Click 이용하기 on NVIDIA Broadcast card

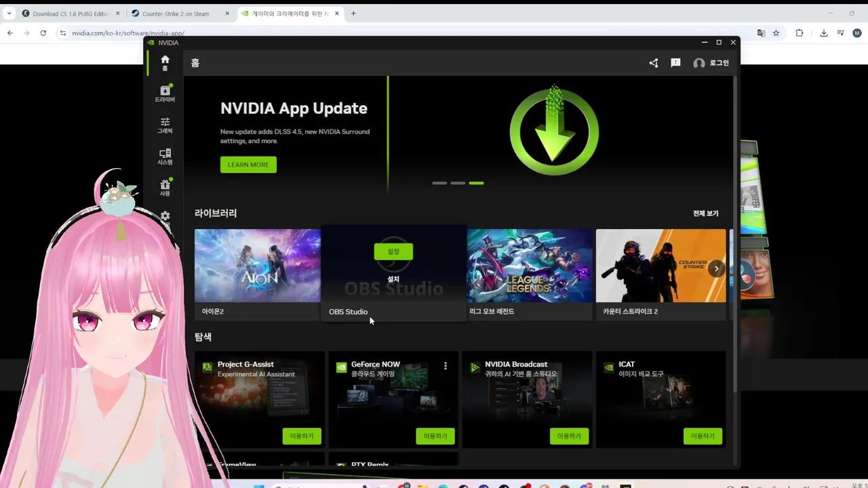(569, 436)
